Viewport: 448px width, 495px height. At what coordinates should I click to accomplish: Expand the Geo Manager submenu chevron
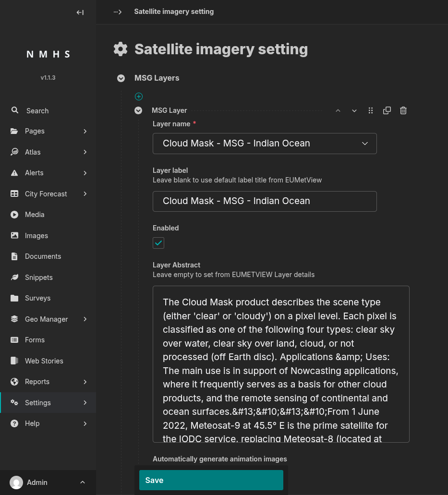coord(85,319)
